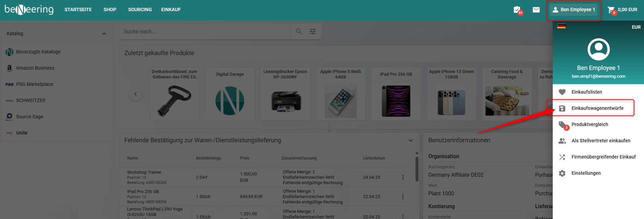Click the Germany Affiliate DE02 value
This screenshot has width=644, height=219.
(456, 175)
